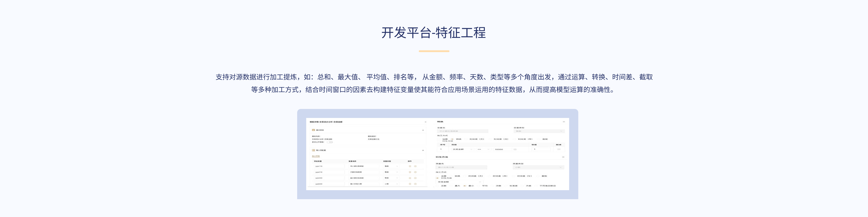
Task: Open the feature engineering screenshot thumbnail
Action: click(437, 154)
